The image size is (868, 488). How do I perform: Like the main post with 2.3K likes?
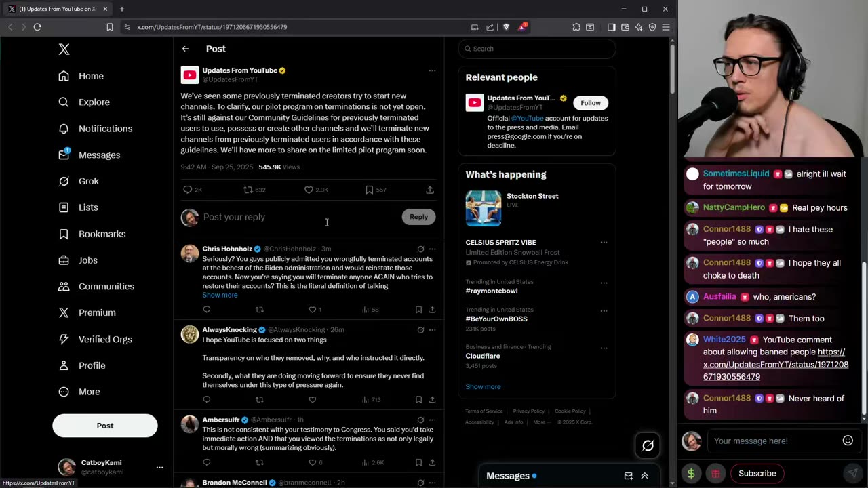click(x=309, y=190)
